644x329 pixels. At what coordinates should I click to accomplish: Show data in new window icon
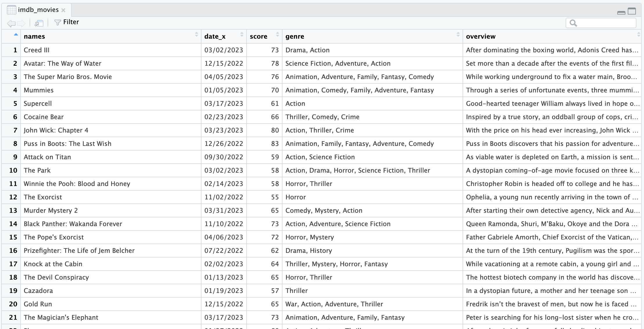39,23
